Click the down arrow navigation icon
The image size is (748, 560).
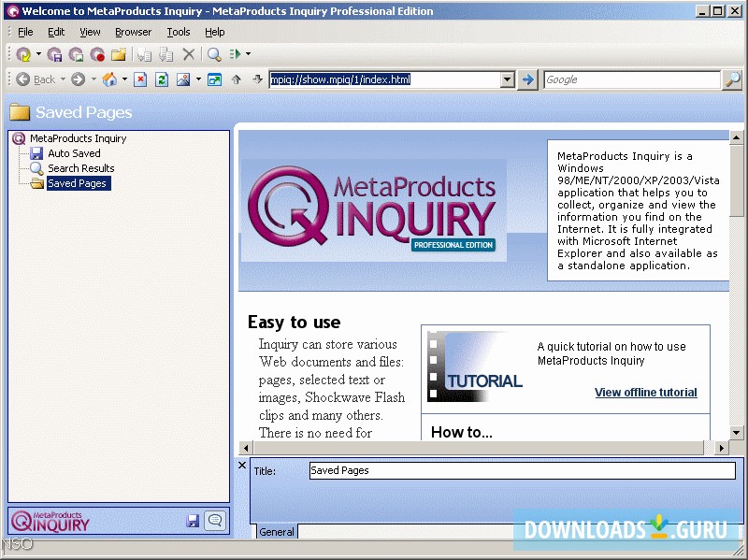(258, 79)
